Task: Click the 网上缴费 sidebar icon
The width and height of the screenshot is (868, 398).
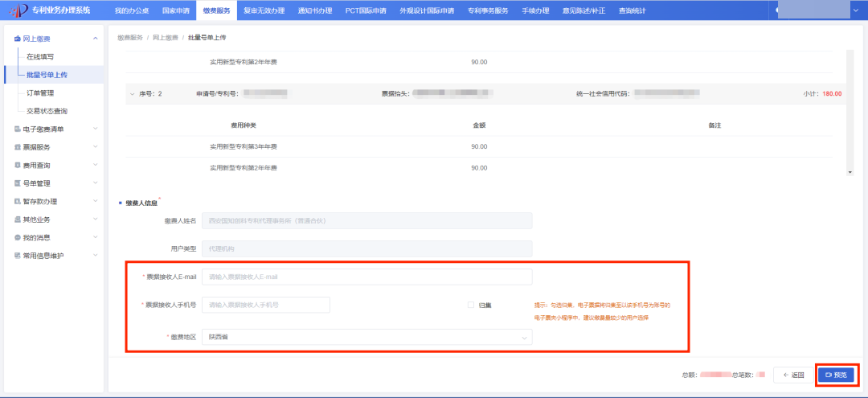Action: point(18,39)
